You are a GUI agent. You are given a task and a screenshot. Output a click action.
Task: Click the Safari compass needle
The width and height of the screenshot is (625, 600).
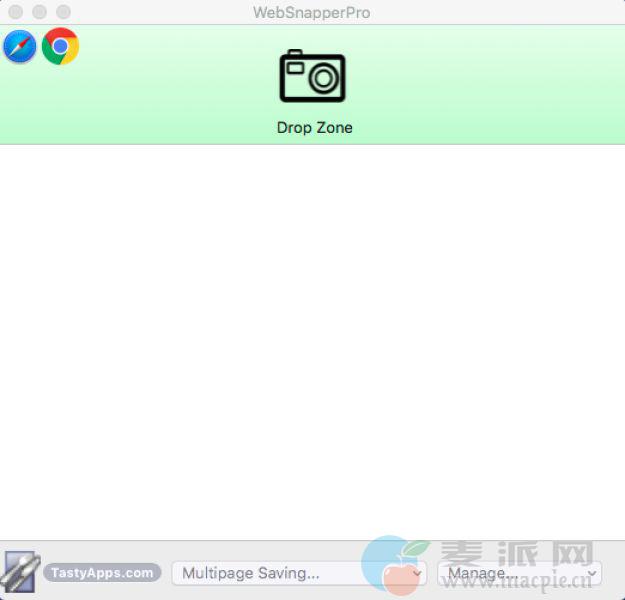click(x=20, y=47)
